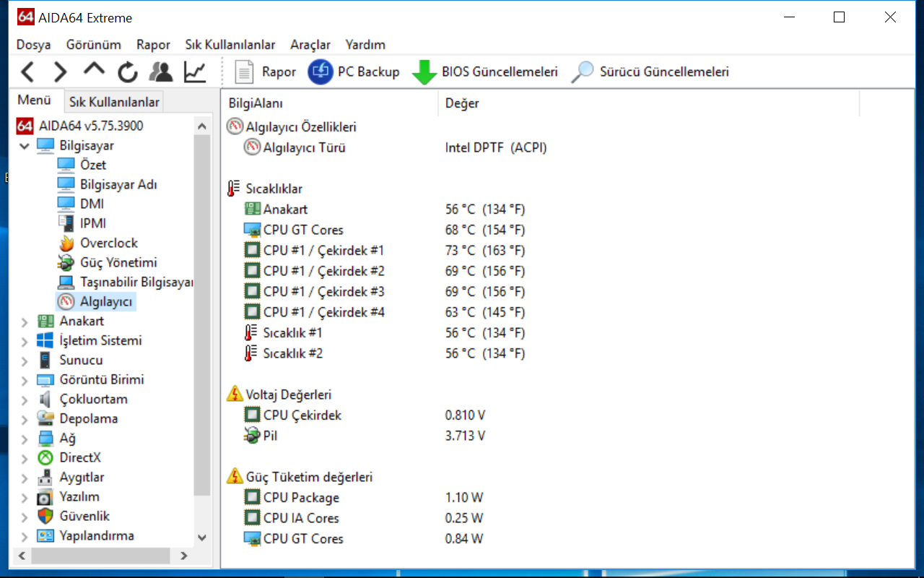Switch to Sık Kullanılanlar tab
Screen dimensions: 924x578
(x=114, y=103)
